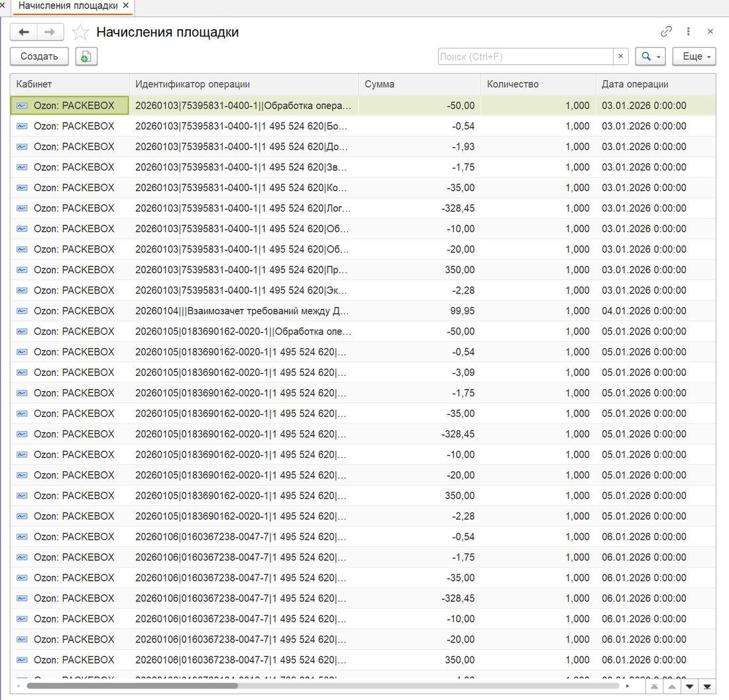Move down one page in list
The height and width of the screenshot is (700, 729).
pyautogui.click(x=689, y=687)
